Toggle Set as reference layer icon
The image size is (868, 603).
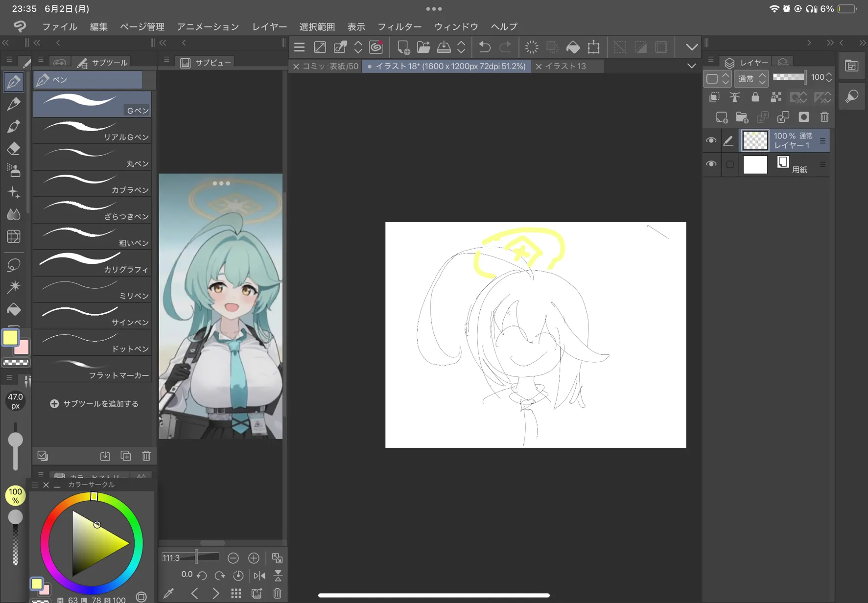point(735,97)
